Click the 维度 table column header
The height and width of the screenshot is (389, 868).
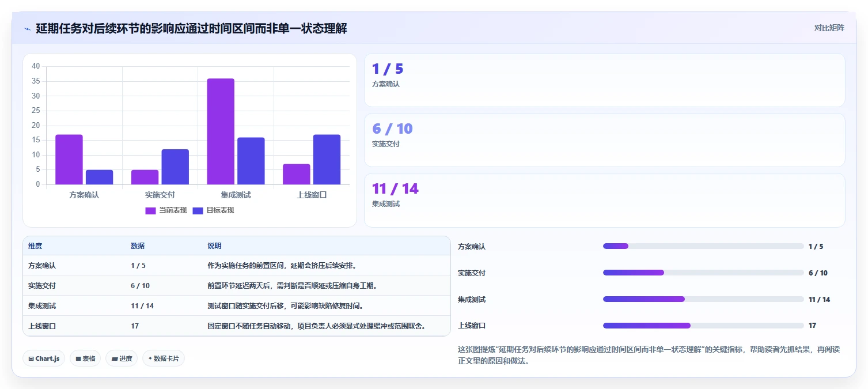tap(35, 246)
